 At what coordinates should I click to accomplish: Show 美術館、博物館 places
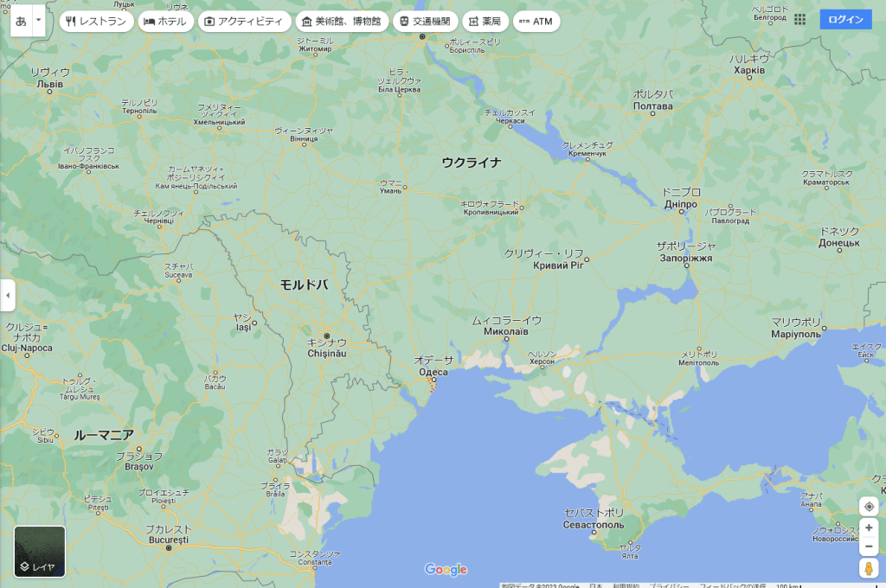click(x=341, y=22)
